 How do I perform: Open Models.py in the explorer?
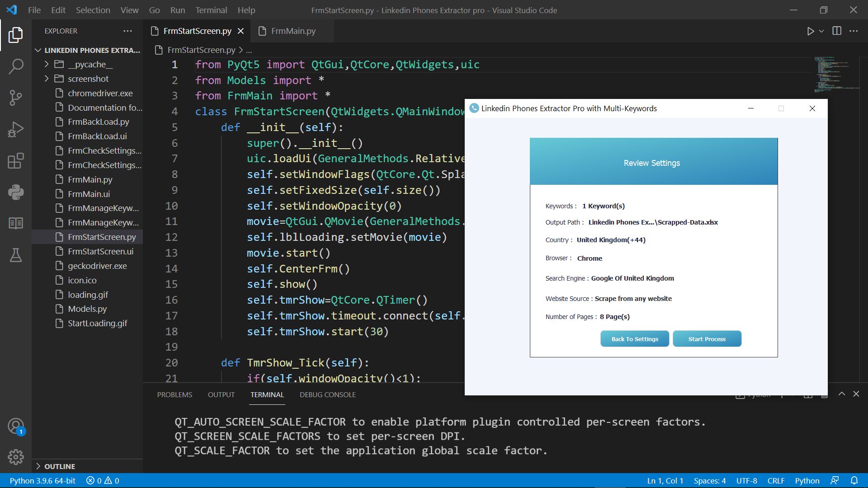(86, 309)
